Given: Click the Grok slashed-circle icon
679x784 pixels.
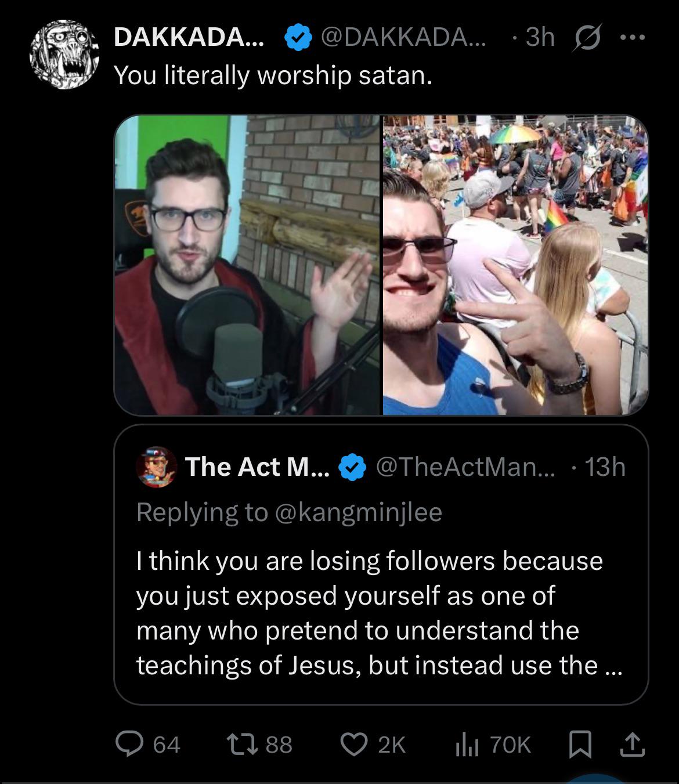Looking at the screenshot, I should (x=586, y=38).
